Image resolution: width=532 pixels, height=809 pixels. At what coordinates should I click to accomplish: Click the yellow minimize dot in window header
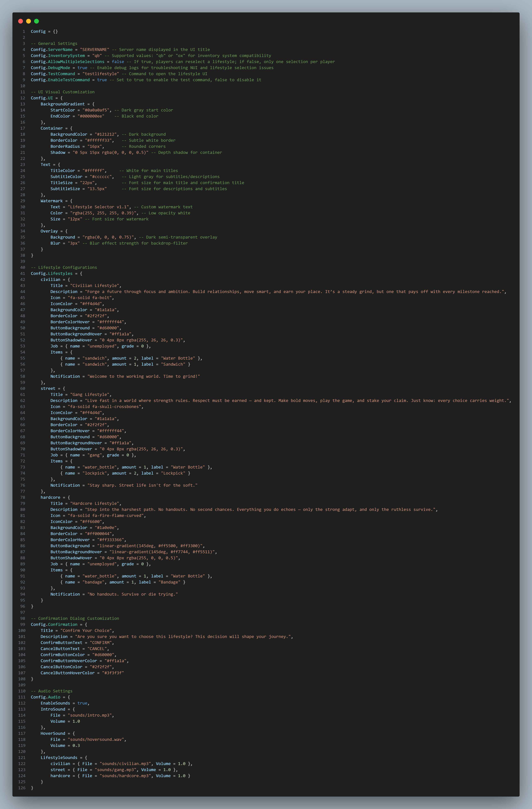[29, 21]
